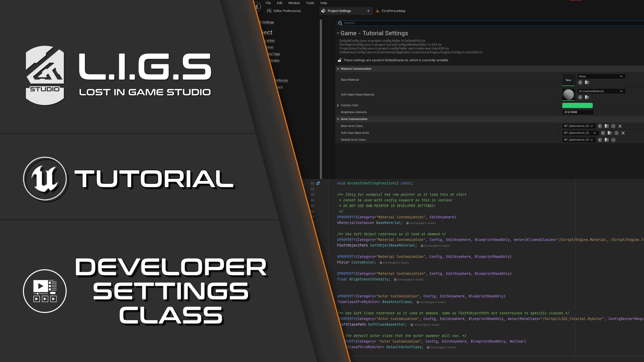644x362 pixels.
Task: Open the M_CustomMaterial asset dropdown
Action: pos(601,91)
